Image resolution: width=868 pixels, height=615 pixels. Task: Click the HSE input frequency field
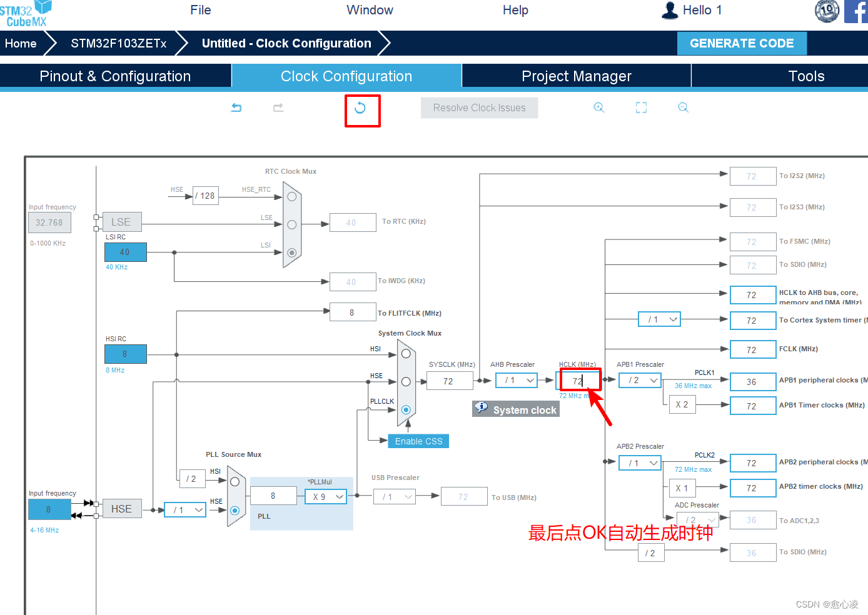click(49, 509)
